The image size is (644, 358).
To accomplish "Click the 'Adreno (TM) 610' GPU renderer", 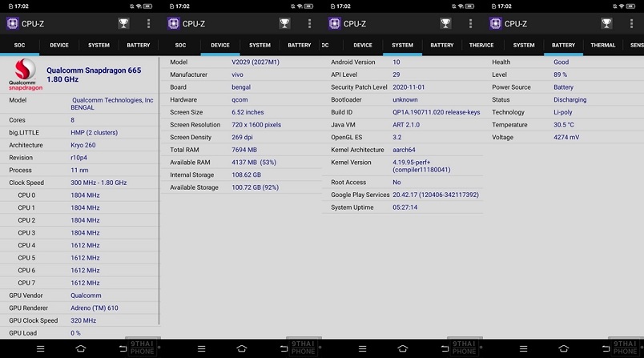I will click(95, 308).
